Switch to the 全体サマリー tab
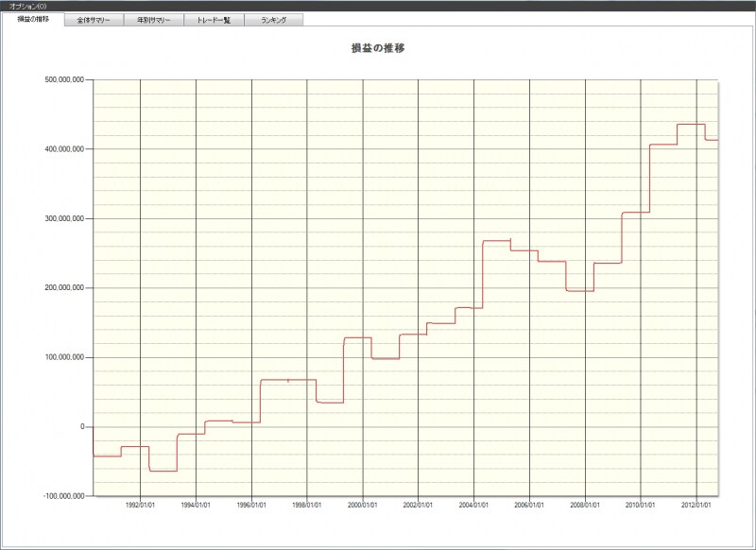756x550 pixels. tap(94, 20)
